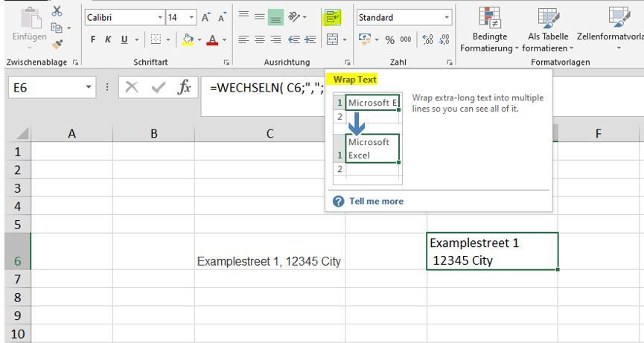Click the scissors cut icon
The image size is (644, 343).
pos(57,11)
